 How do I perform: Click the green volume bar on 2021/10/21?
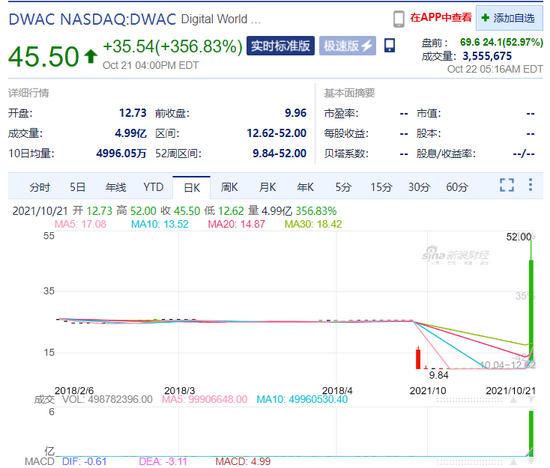531,433
